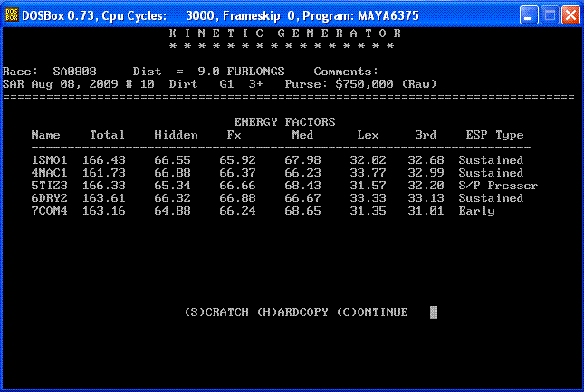Image resolution: width=584 pixels, height=392 pixels.
Task: Click the 9.0 FURLONGS distance text
Action: 241,72
